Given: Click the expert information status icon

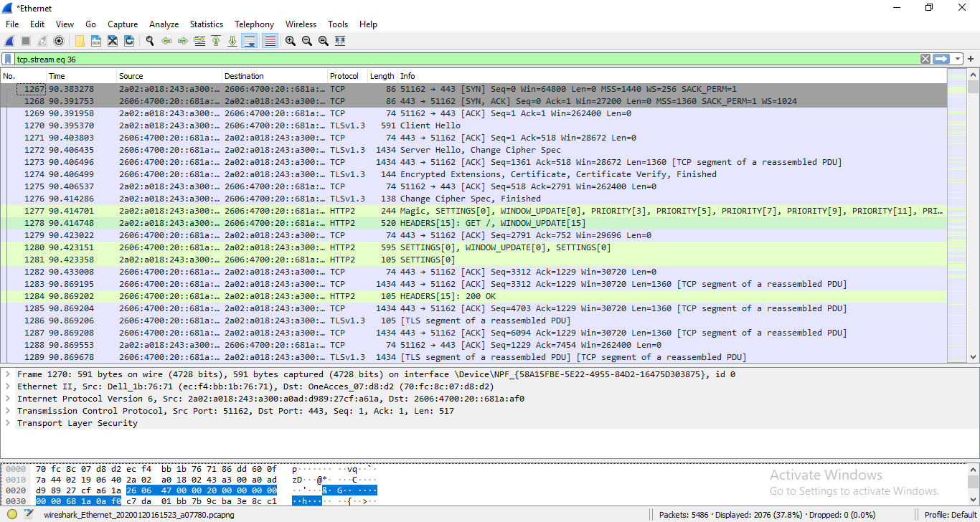Looking at the screenshot, I should tap(12, 514).
